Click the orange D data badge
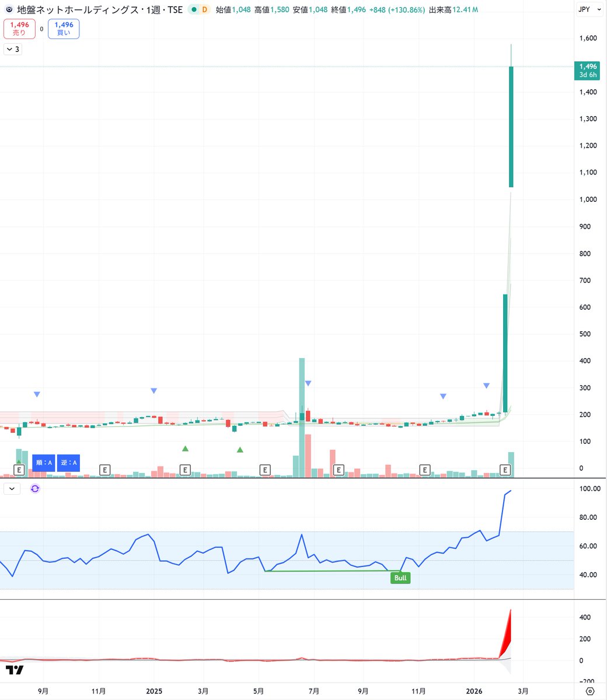This screenshot has width=607, height=700. (204, 10)
